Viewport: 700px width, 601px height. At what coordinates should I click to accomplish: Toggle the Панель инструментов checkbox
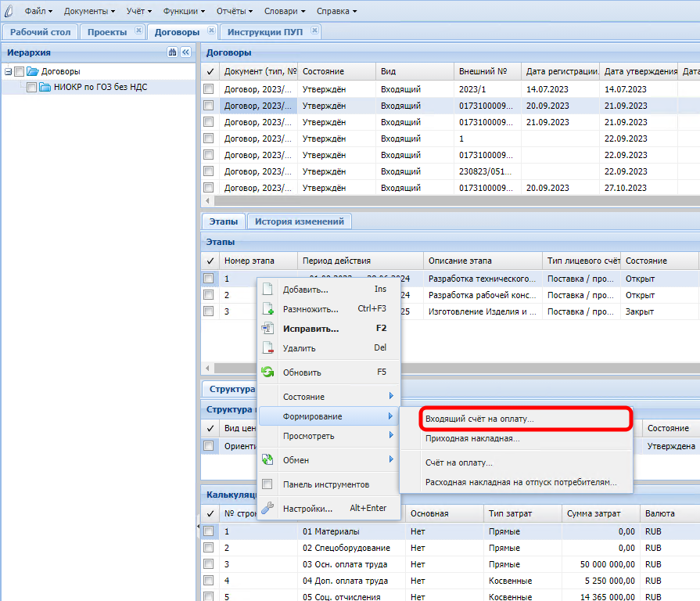pyautogui.click(x=267, y=484)
